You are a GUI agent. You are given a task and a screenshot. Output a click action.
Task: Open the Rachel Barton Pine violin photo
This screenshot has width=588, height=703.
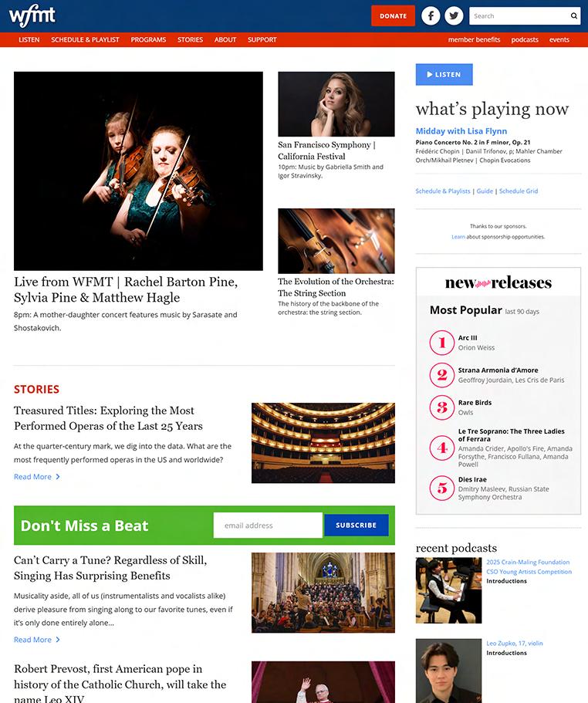[138, 171]
